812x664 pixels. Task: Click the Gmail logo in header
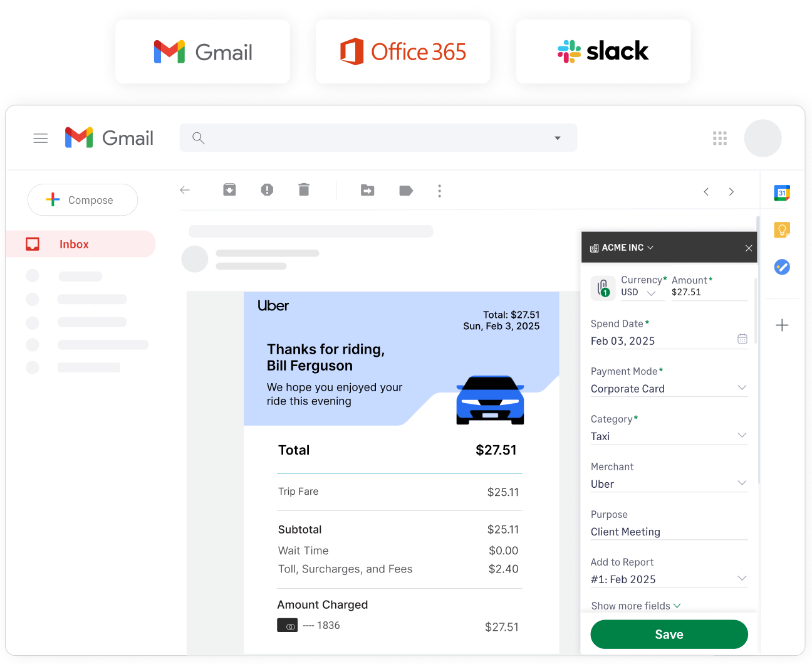click(x=109, y=138)
